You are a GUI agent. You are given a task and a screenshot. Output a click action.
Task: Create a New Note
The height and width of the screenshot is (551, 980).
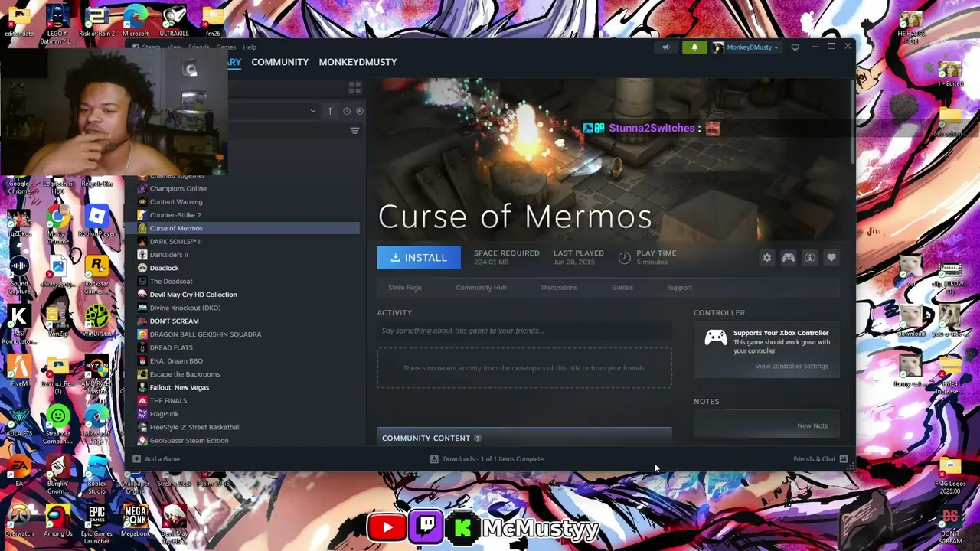(812, 426)
